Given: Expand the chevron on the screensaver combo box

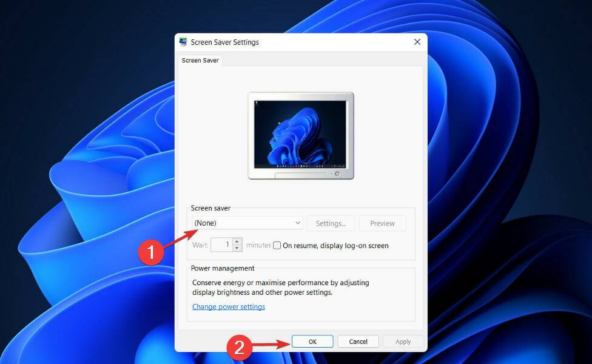Looking at the screenshot, I should click(x=298, y=223).
